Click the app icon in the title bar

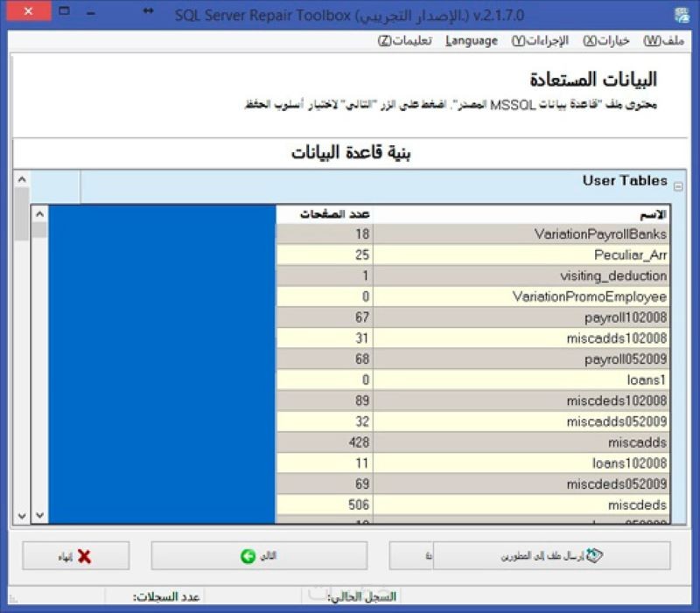(682, 15)
